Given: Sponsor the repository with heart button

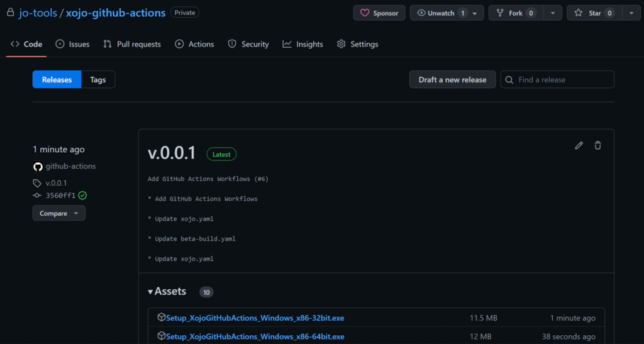Looking at the screenshot, I should click(379, 13).
